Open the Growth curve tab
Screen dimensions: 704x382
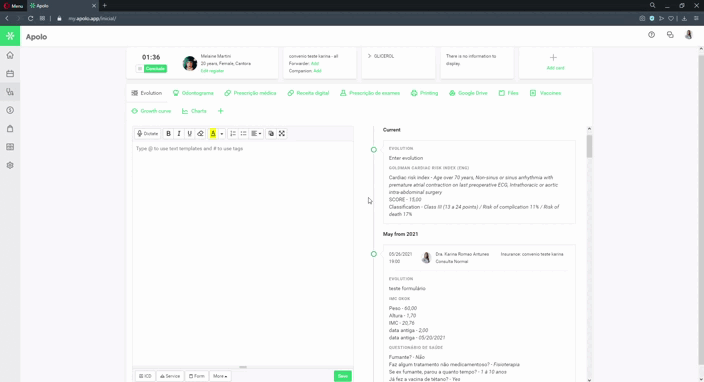[151, 111]
